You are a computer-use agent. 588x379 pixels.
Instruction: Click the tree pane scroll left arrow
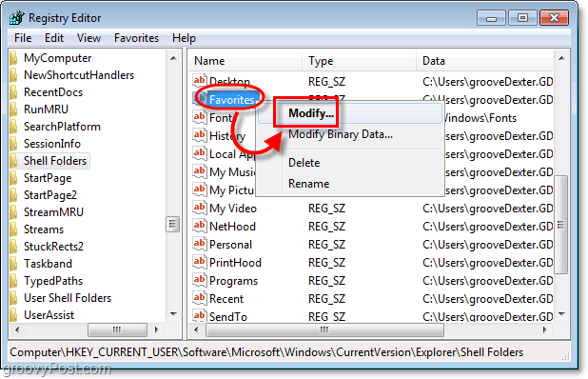tap(17, 329)
